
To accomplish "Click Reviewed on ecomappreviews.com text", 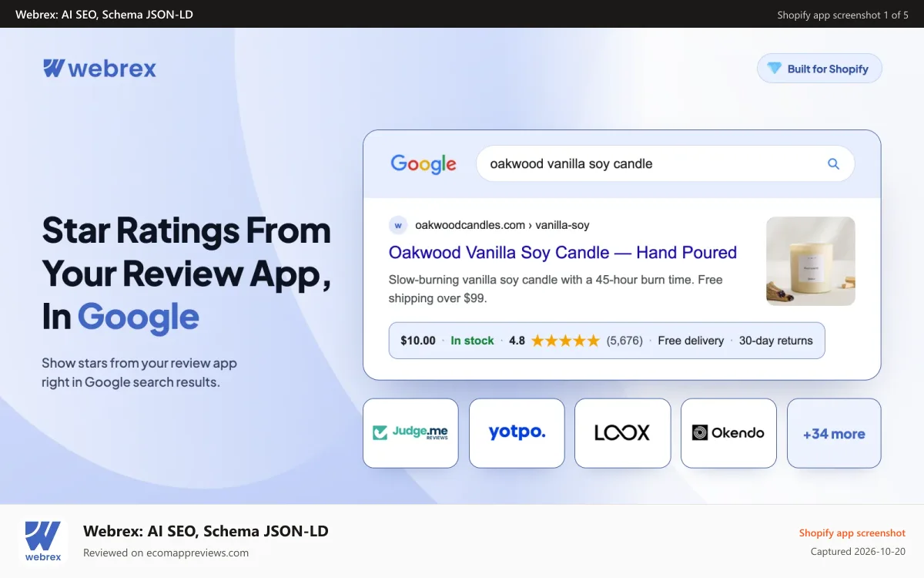I will 166,553.
